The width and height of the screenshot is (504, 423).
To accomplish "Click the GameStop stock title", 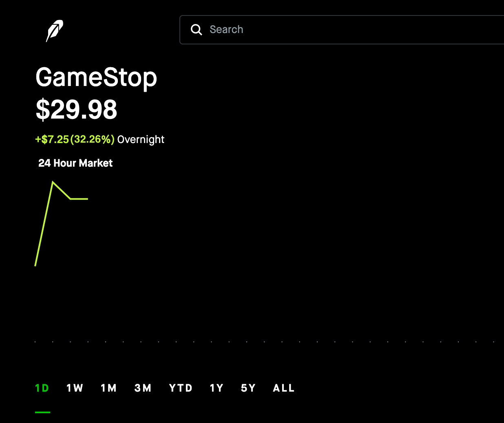I will tap(96, 77).
